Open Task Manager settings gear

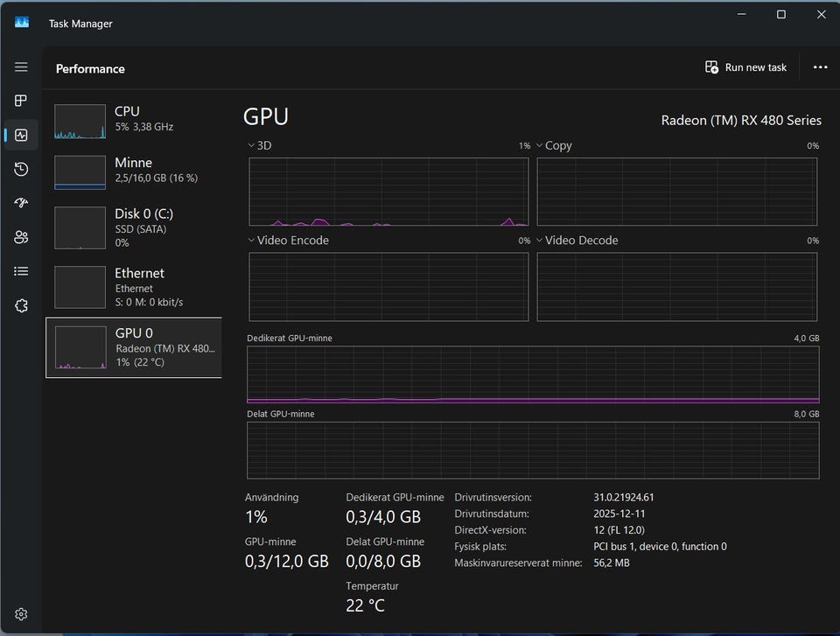(21, 614)
